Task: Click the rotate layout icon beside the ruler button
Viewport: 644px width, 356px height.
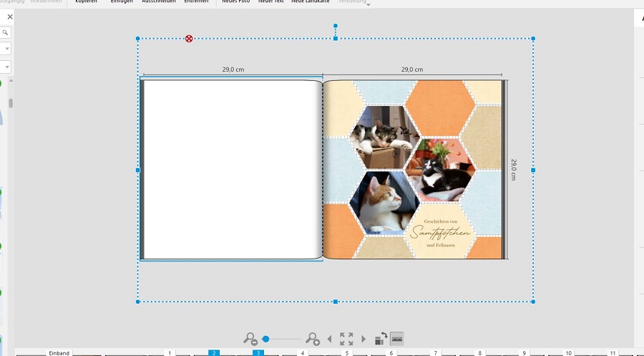Action: [381, 338]
